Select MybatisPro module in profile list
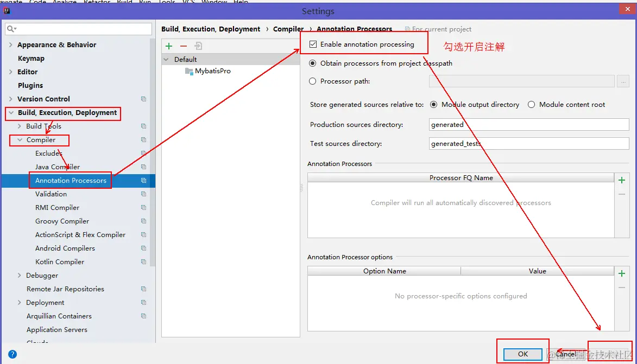Screen dimensions: 637x364 pos(212,71)
